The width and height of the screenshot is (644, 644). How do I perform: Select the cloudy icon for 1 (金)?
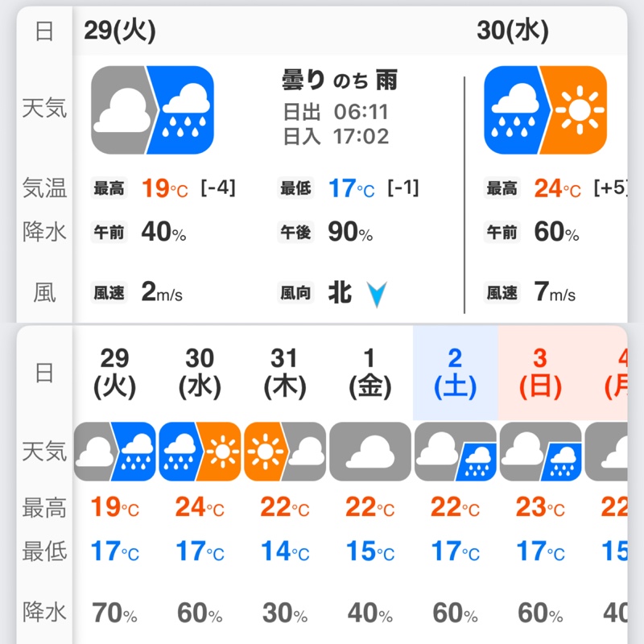370,452
